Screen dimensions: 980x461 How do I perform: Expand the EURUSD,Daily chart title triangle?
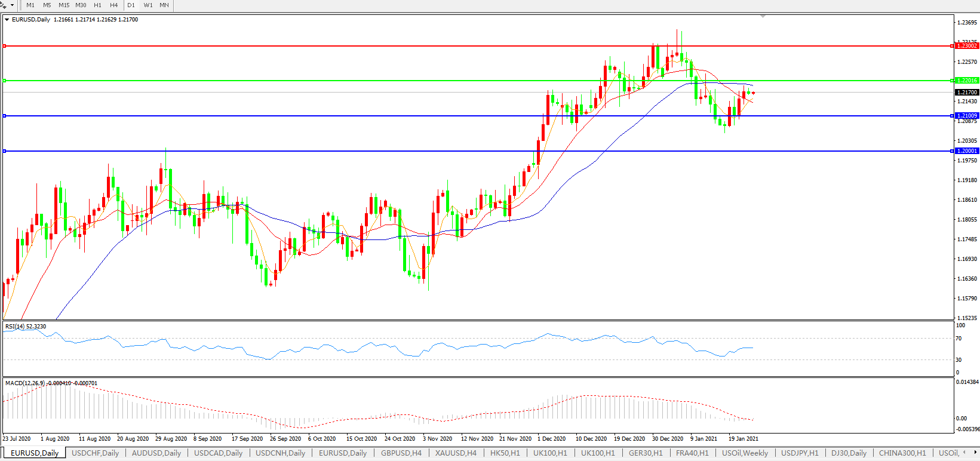pyautogui.click(x=7, y=20)
